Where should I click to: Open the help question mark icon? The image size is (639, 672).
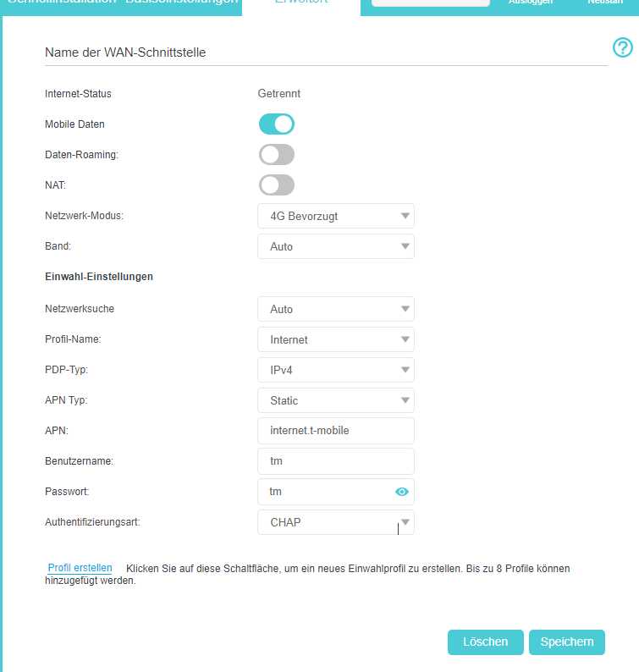tap(622, 48)
